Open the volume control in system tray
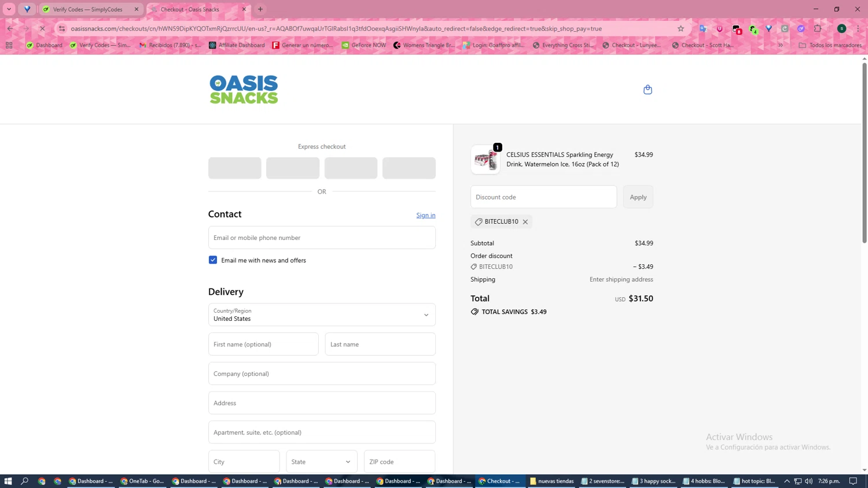This screenshot has width=868, height=488. 808,481
